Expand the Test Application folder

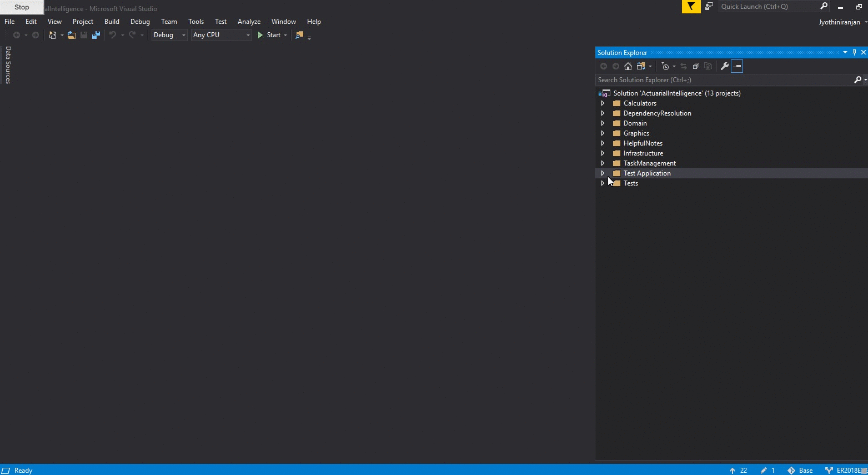point(603,173)
